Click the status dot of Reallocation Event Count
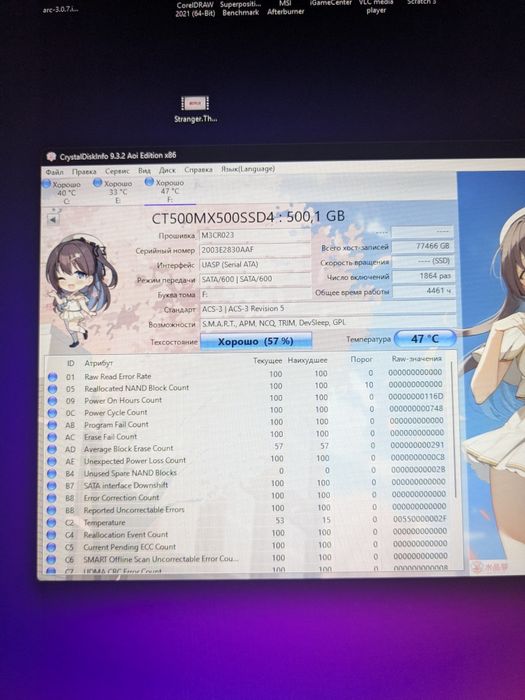 click(x=51, y=535)
